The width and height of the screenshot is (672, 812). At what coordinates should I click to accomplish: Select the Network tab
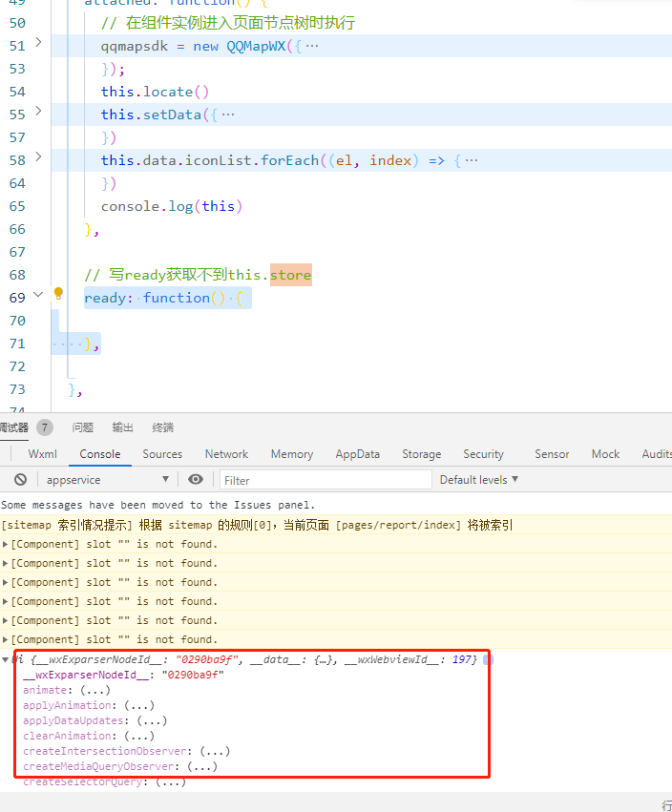pyautogui.click(x=226, y=454)
